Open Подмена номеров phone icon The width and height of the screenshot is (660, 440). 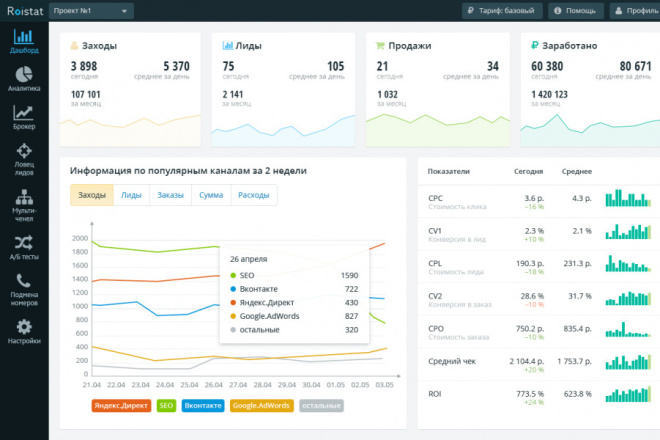pos(24,280)
